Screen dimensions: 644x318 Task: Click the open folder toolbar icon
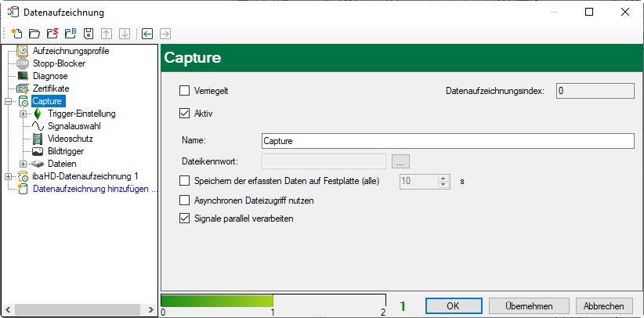34,34
